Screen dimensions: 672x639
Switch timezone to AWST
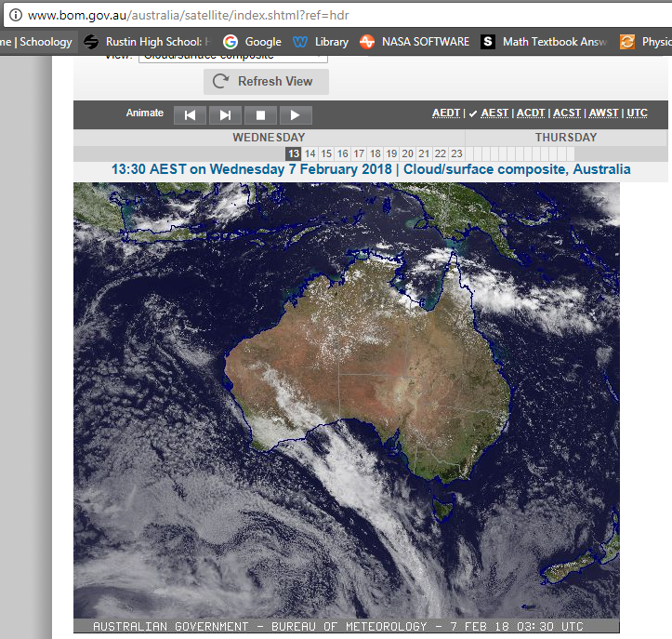pos(603,113)
